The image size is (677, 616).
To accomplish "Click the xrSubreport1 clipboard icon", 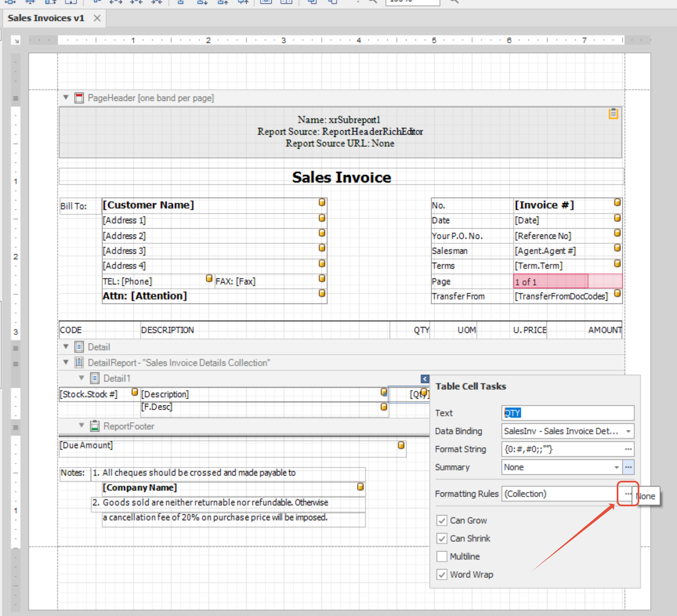I will coord(613,113).
